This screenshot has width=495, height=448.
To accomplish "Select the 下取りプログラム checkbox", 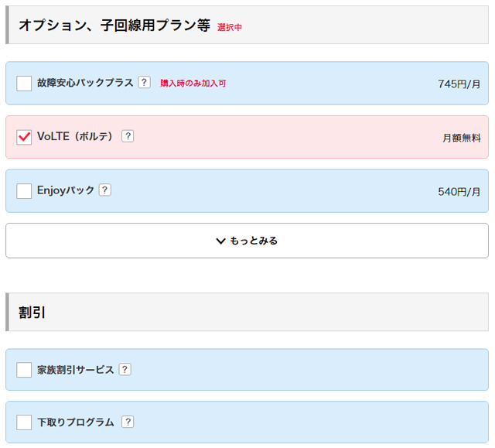I will click(x=24, y=422).
